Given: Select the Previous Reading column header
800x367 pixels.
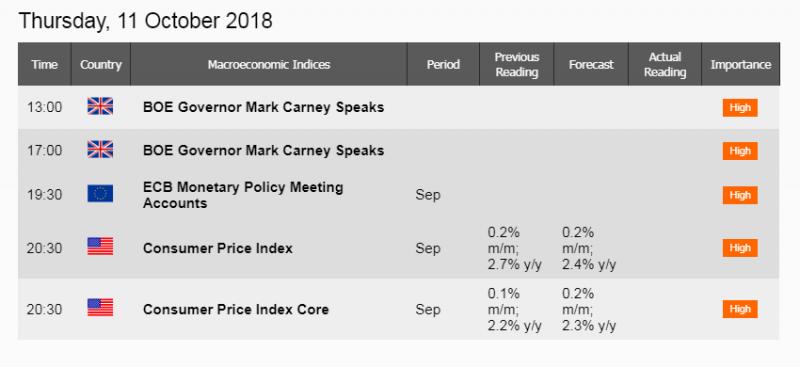Looking at the screenshot, I should tap(517, 64).
